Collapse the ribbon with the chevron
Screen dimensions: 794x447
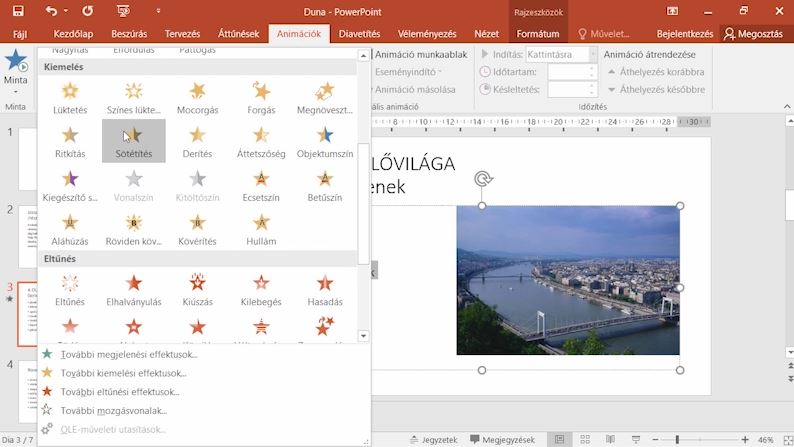pos(787,106)
